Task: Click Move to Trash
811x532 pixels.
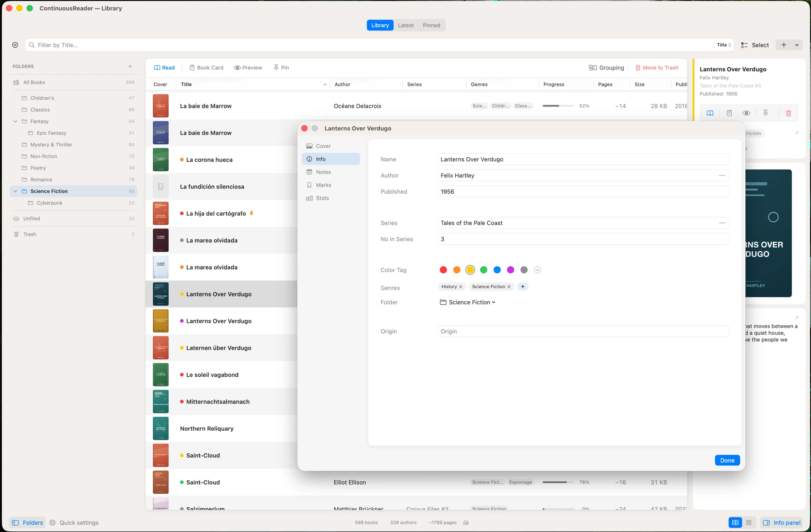Action: coord(657,68)
